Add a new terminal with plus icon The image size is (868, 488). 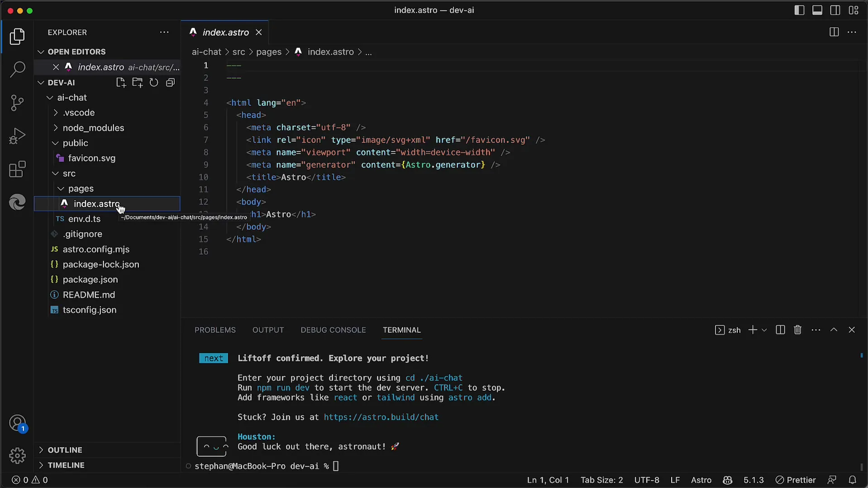pyautogui.click(x=753, y=330)
